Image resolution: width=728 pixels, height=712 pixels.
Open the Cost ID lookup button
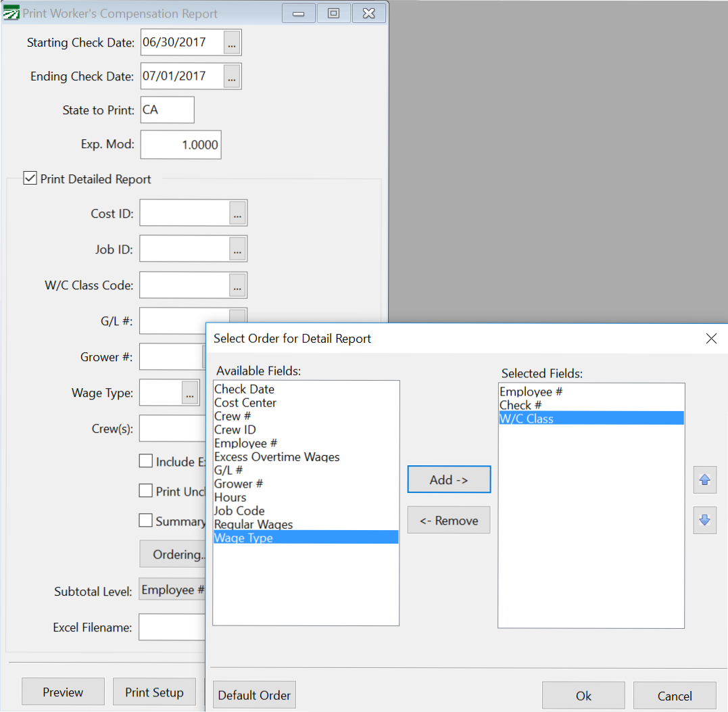click(238, 214)
